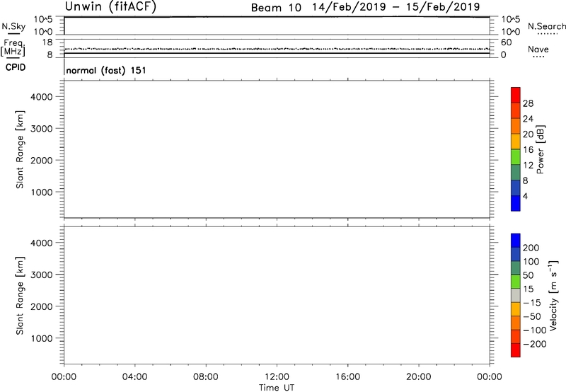Click the "-100" label on Velocity colorbar
This screenshot has width=566, height=392.
[x=535, y=330]
